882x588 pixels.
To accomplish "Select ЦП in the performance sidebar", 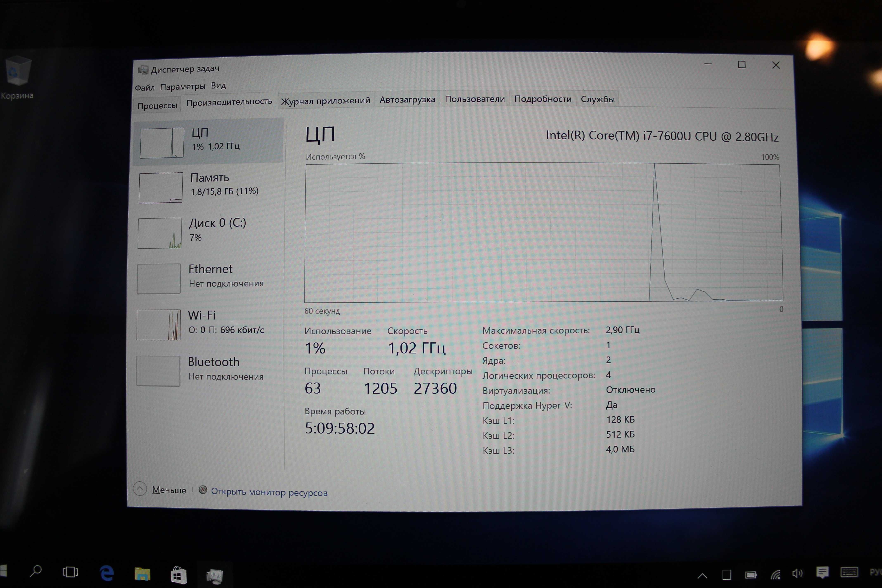I will (x=209, y=142).
